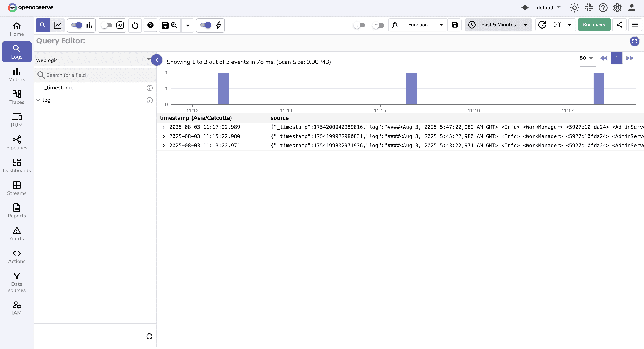Share the current logs view
644x349 pixels.
619,24
